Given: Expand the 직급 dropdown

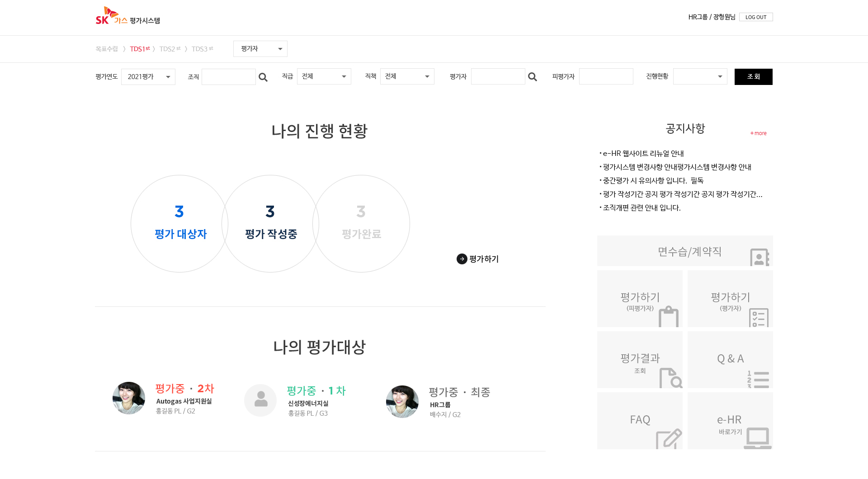Looking at the screenshot, I should (324, 77).
